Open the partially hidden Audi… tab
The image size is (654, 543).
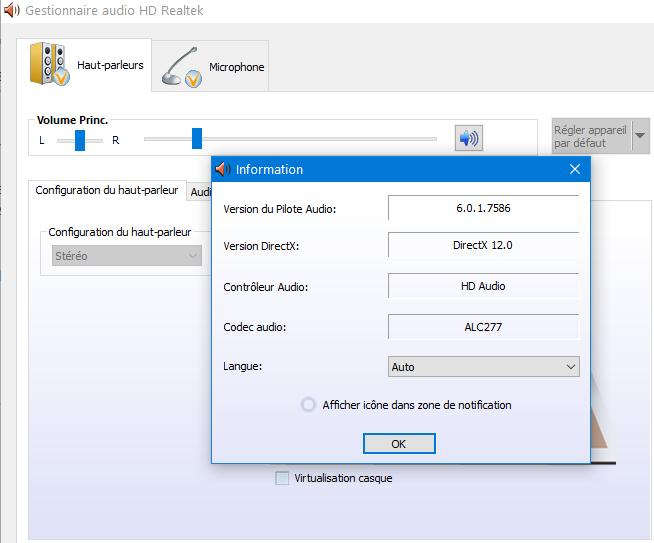(x=199, y=192)
